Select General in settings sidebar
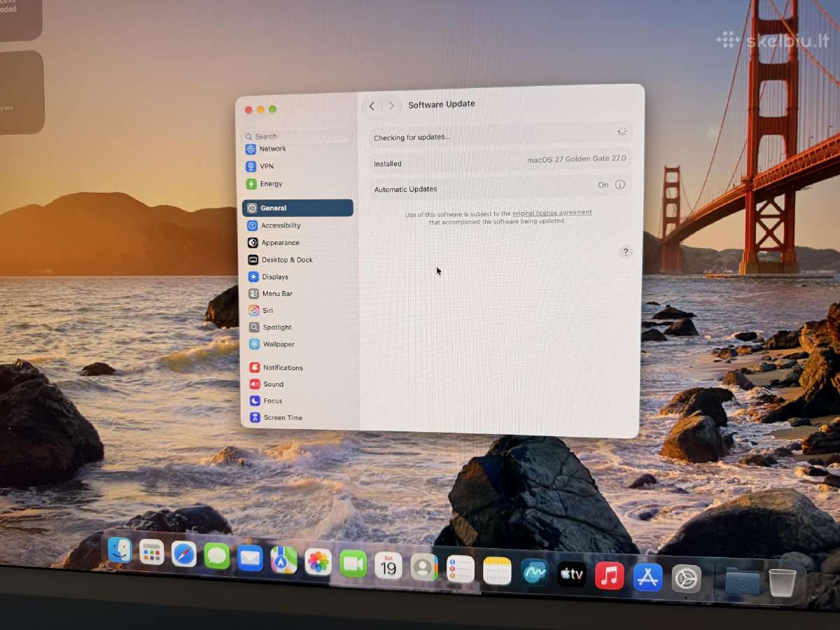 pyautogui.click(x=297, y=208)
